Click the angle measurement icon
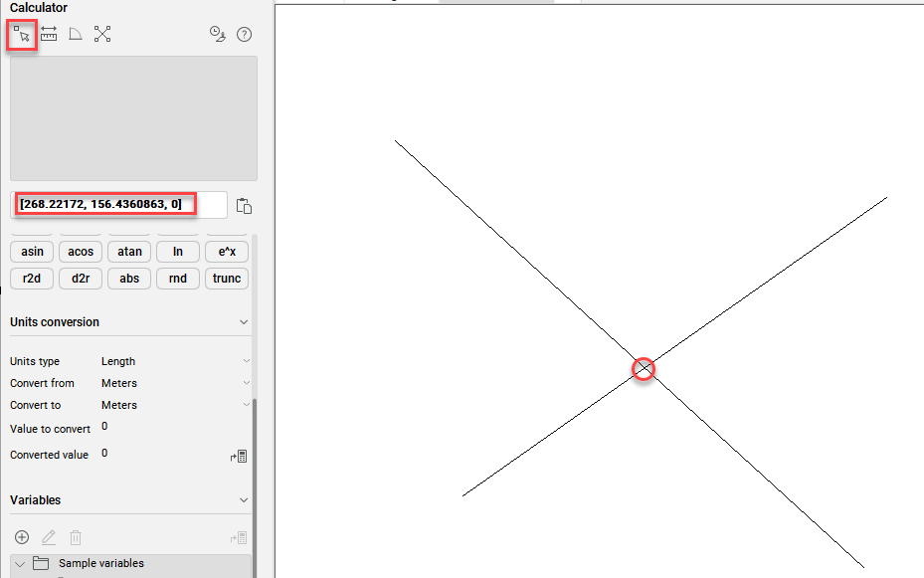The height and width of the screenshot is (578, 924). point(76,35)
